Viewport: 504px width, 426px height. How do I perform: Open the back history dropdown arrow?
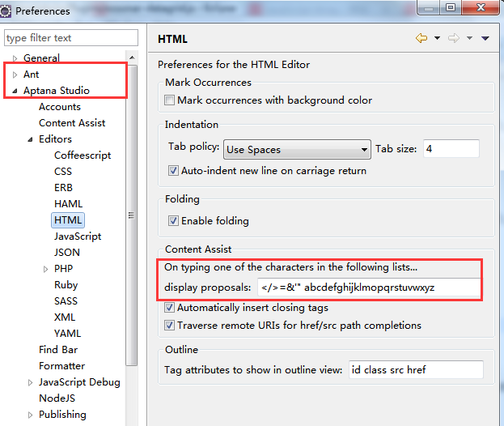[x=437, y=38]
